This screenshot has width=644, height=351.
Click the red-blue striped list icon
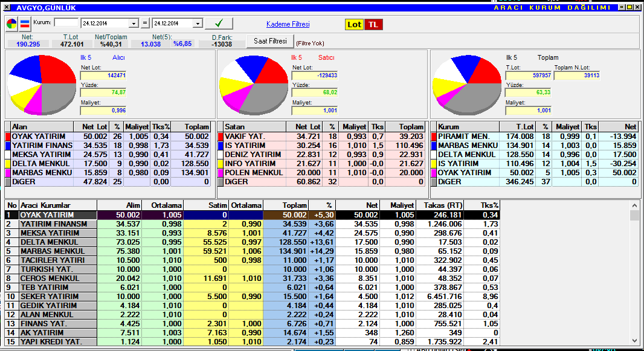tap(25, 24)
